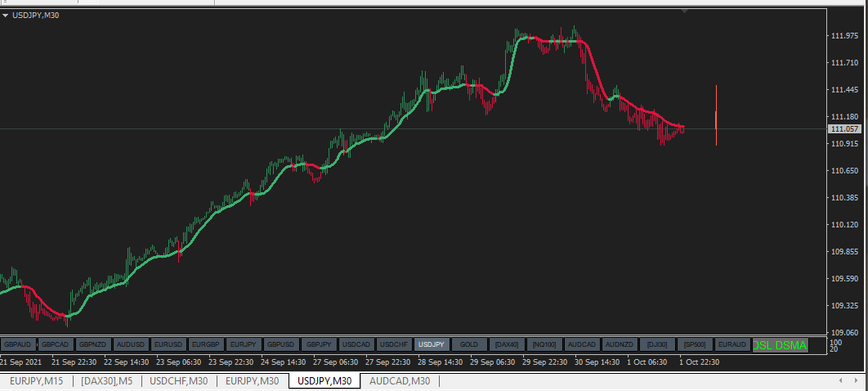The height and width of the screenshot is (391, 868).
Task: Switch to EURGBP symbol button
Action: 207,345
